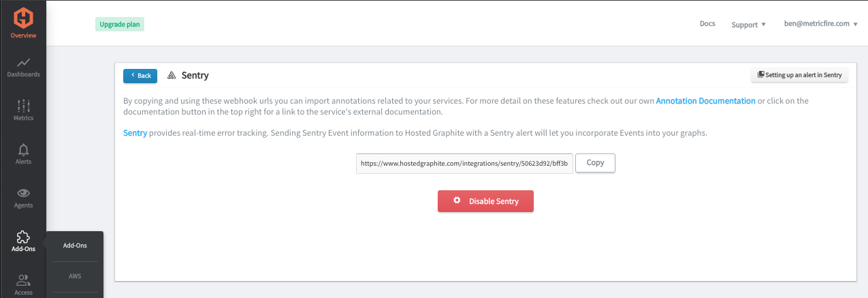Image resolution: width=868 pixels, height=298 pixels.
Task: Click the Sentry logo beside the title
Action: [x=172, y=76]
